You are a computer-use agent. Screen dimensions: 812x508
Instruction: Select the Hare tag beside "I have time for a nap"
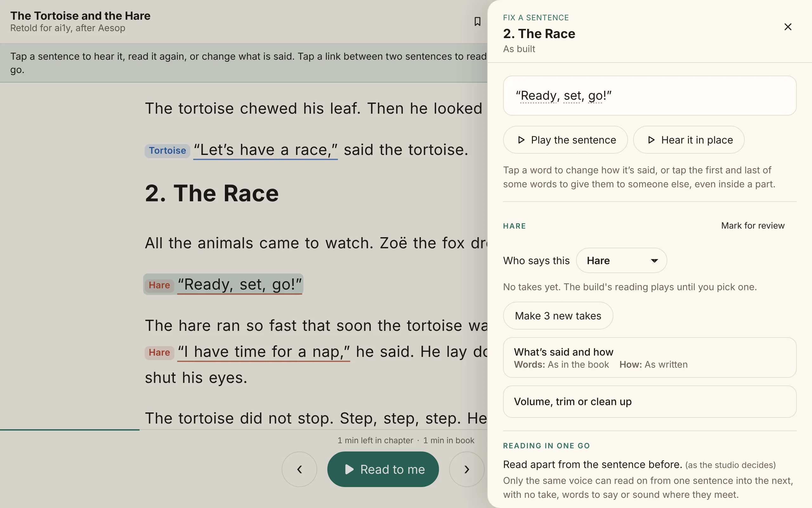click(x=159, y=352)
